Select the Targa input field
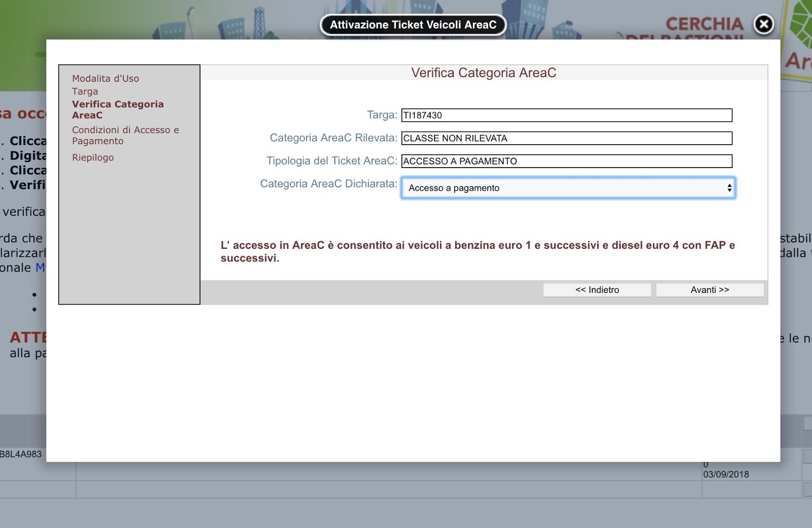 click(566, 115)
